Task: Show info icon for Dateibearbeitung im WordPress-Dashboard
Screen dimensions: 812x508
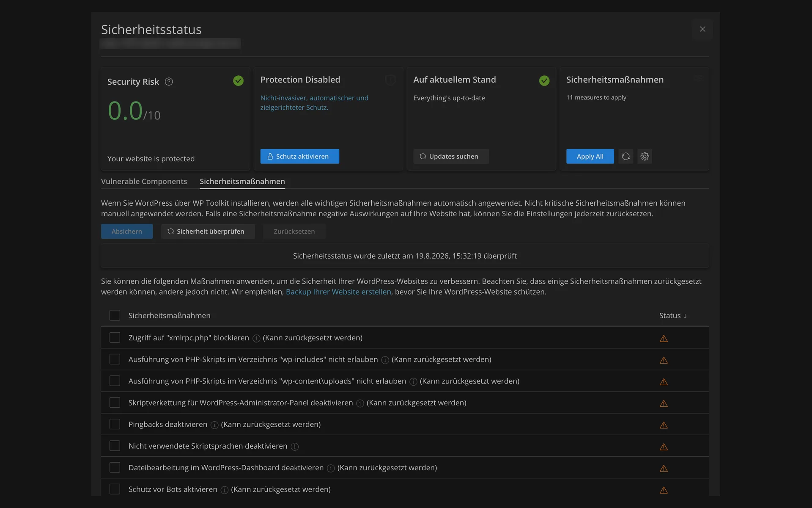Action: pos(331,468)
